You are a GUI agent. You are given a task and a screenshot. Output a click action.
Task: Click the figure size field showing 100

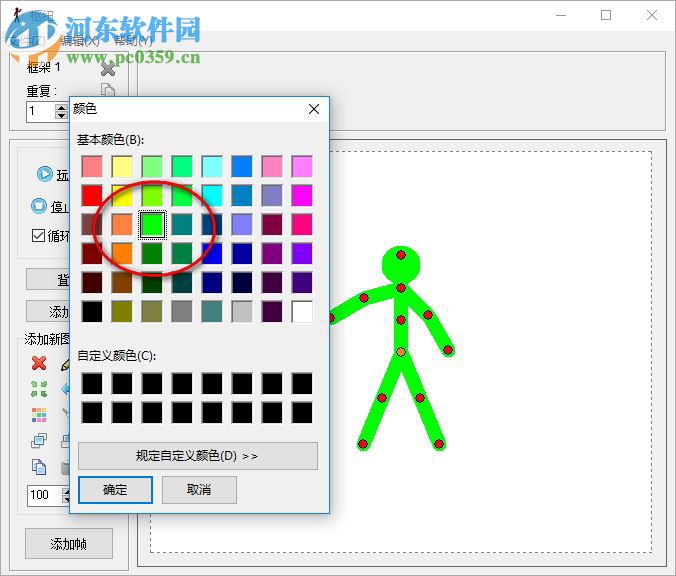click(45, 495)
